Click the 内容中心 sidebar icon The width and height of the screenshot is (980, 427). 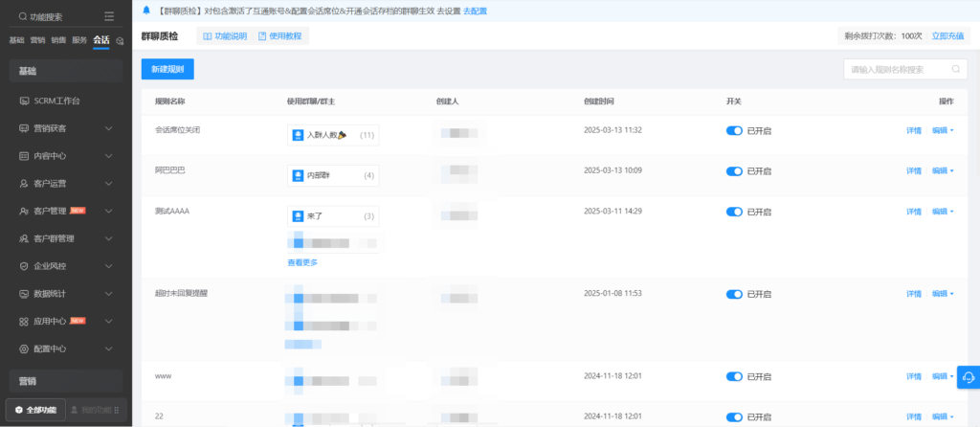(24, 156)
